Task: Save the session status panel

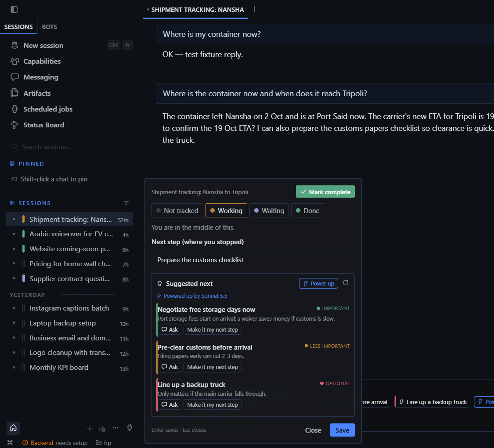Action: click(x=343, y=430)
